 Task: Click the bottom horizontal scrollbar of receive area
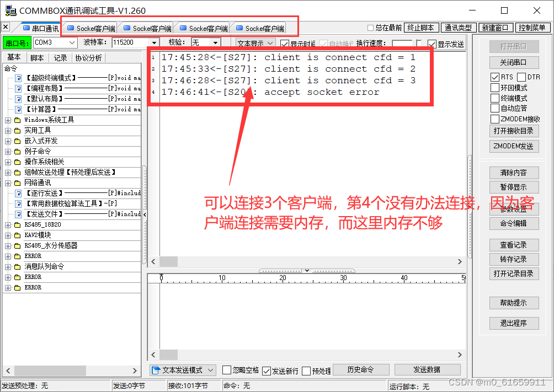point(309,355)
